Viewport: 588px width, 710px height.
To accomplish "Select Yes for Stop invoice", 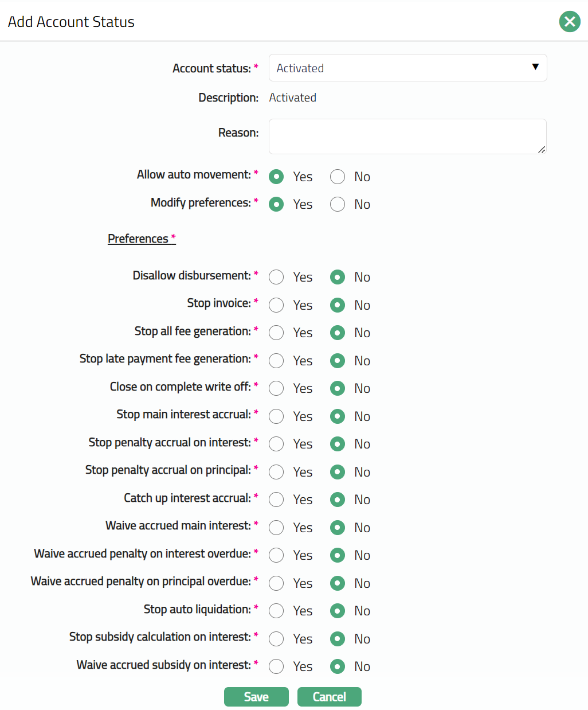I will pos(276,305).
